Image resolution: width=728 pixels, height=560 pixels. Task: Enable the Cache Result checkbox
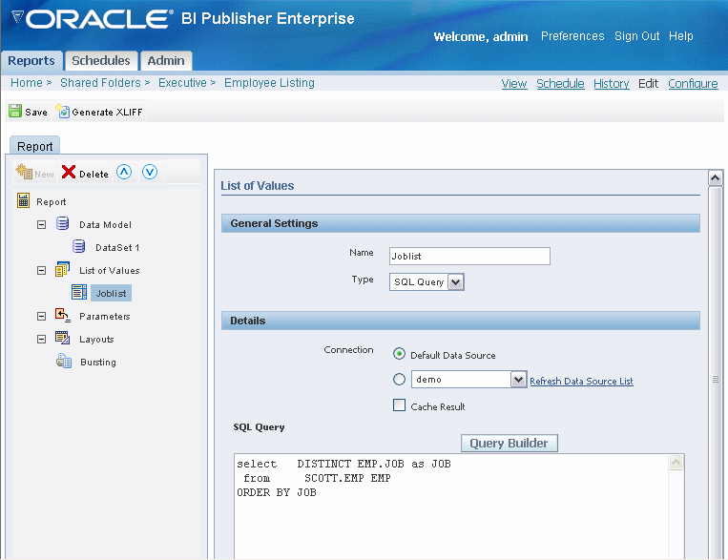coord(399,404)
